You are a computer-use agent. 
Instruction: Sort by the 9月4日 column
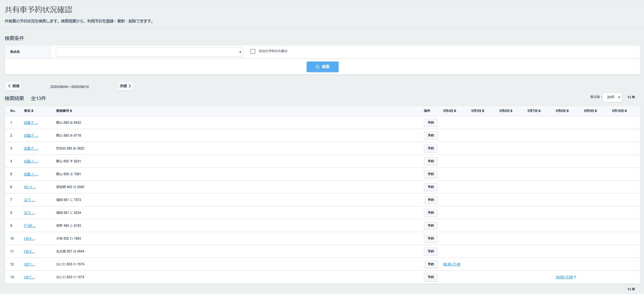point(450,111)
